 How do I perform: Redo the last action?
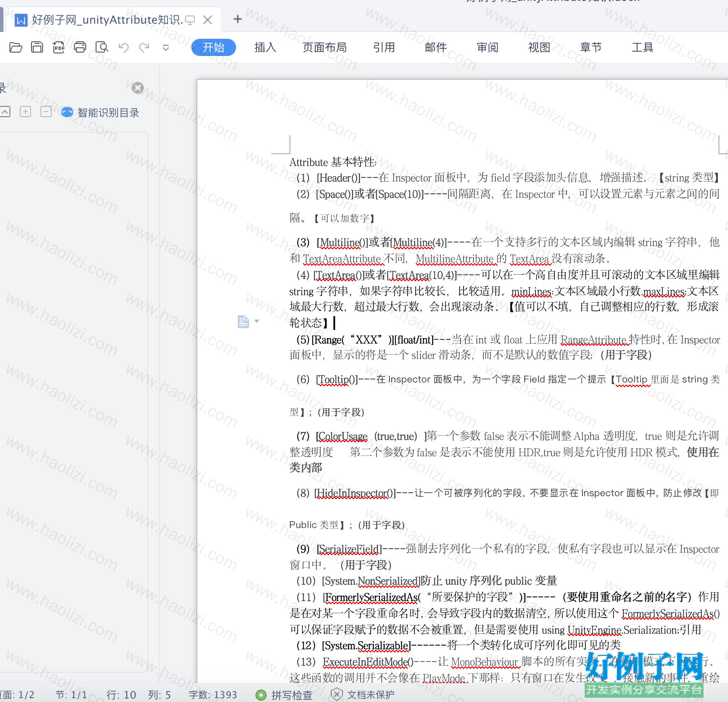point(144,47)
